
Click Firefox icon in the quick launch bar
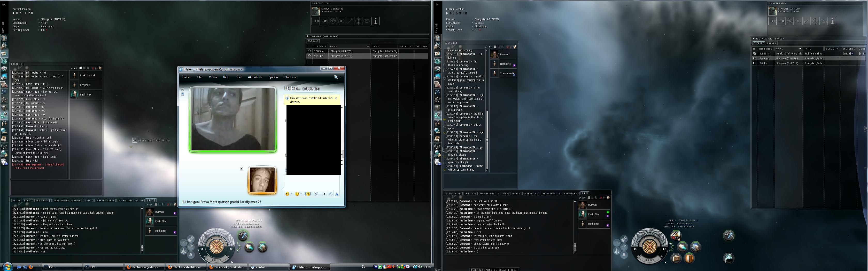click(x=31, y=267)
